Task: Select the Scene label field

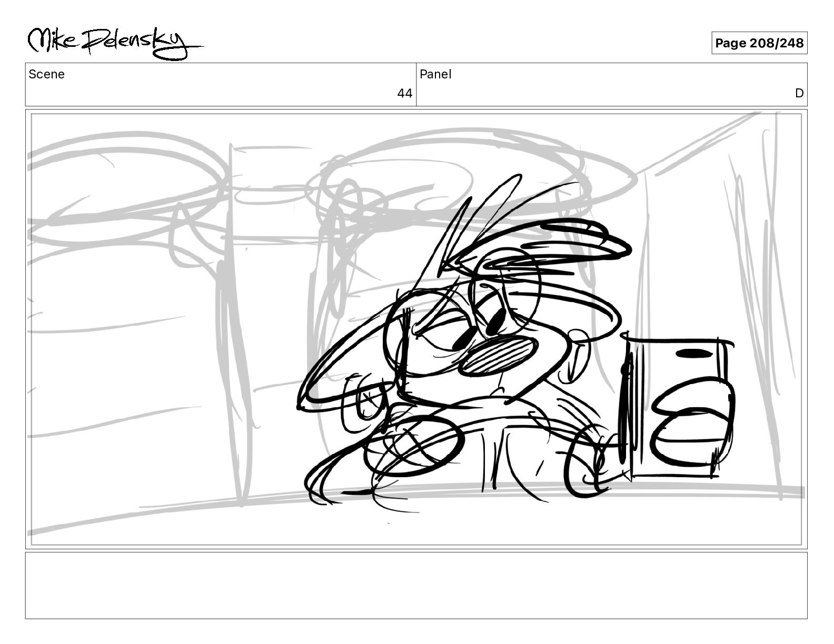Action: pos(221,84)
